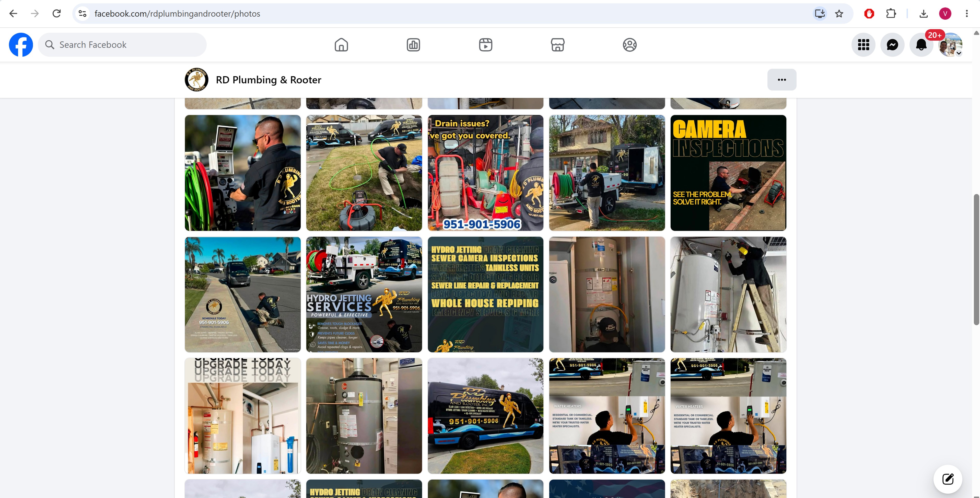
Task: Click the Facebook logo icon
Action: (21, 44)
